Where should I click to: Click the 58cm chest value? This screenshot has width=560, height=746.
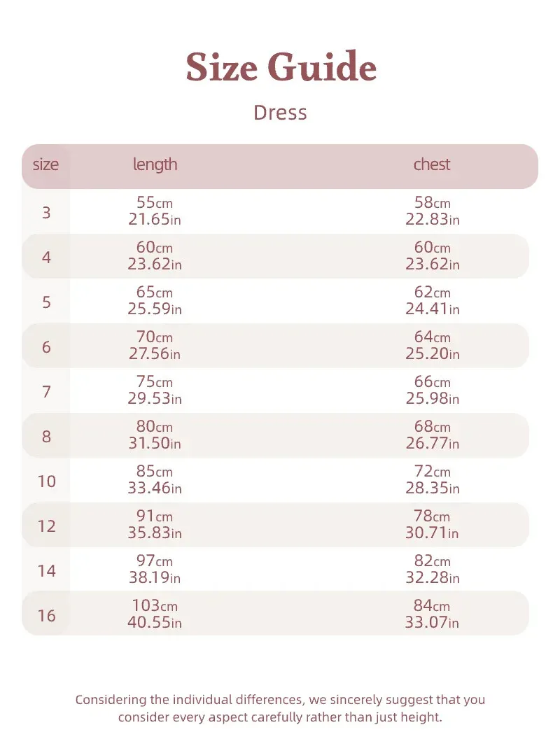(x=432, y=203)
